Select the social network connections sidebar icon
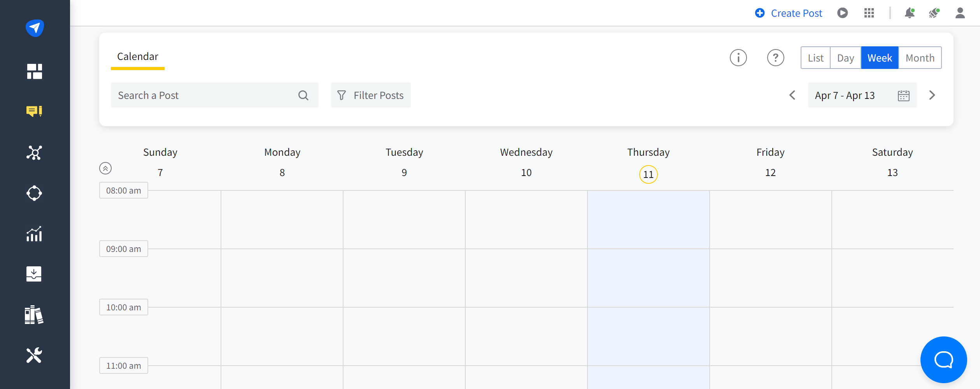This screenshot has width=980, height=389. pyautogui.click(x=34, y=153)
